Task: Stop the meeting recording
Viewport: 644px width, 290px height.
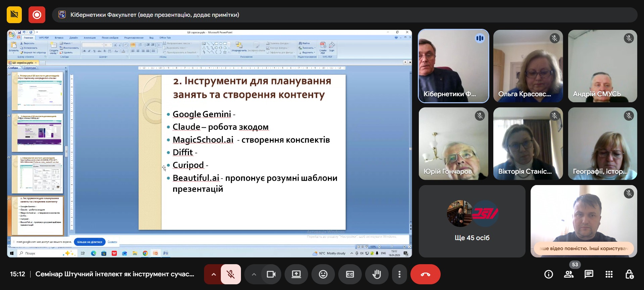Action: (37, 15)
